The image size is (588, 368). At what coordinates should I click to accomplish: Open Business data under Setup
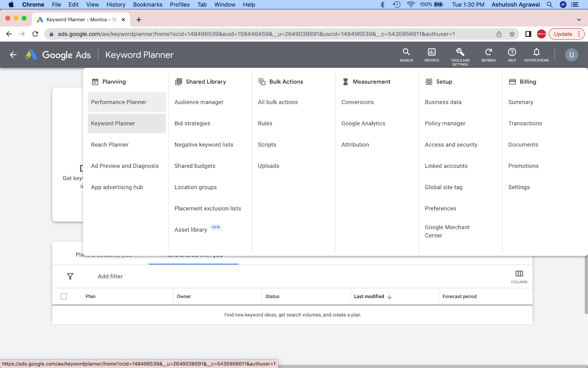tap(443, 102)
